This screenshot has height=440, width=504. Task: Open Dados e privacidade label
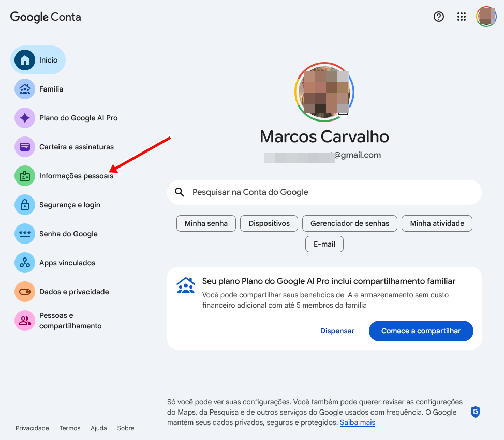[74, 291]
